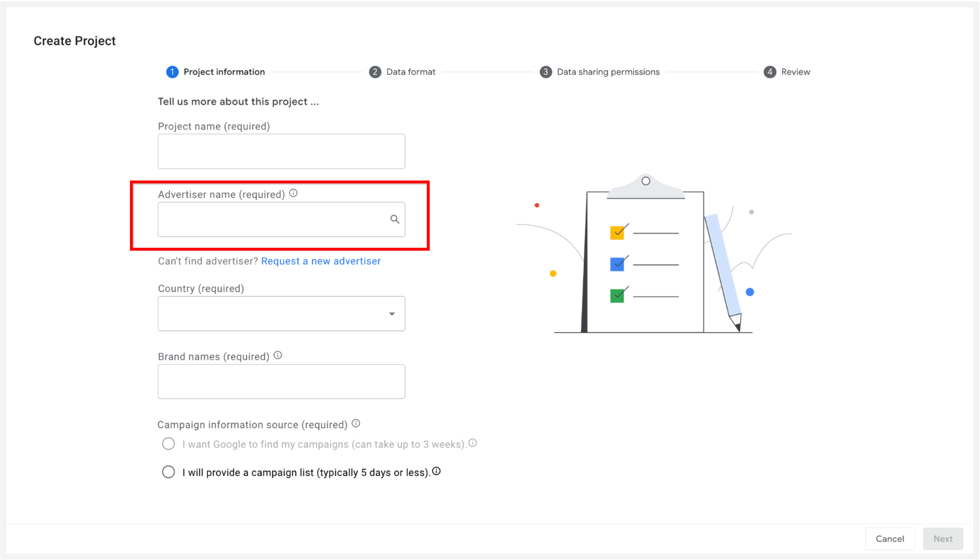Screen dimensions: 980x560
Task: Click the Campaign information source info icon
Action: [356, 423]
